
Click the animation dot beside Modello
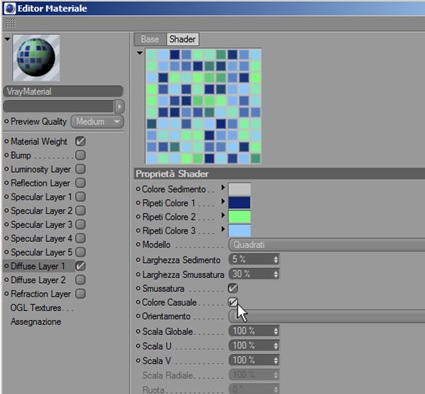(x=138, y=244)
